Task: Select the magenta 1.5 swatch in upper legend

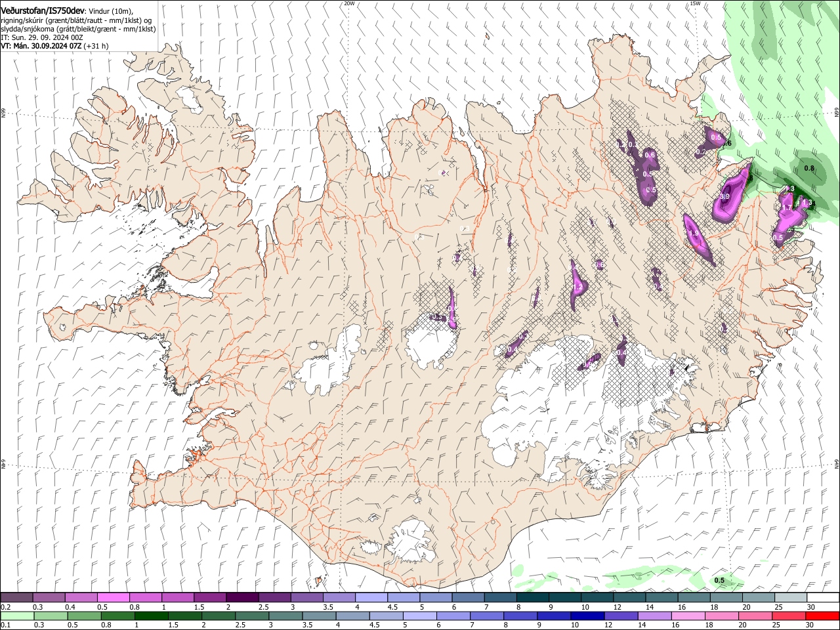Action: pyautogui.click(x=209, y=597)
